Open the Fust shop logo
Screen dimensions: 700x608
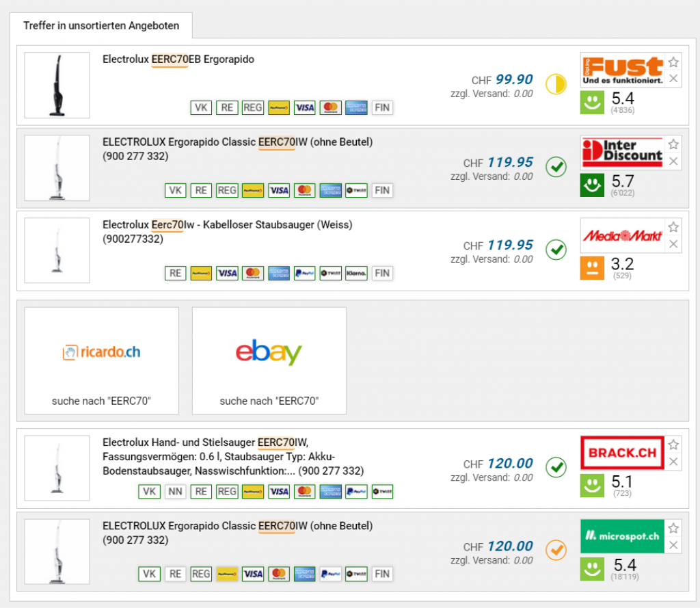622,70
